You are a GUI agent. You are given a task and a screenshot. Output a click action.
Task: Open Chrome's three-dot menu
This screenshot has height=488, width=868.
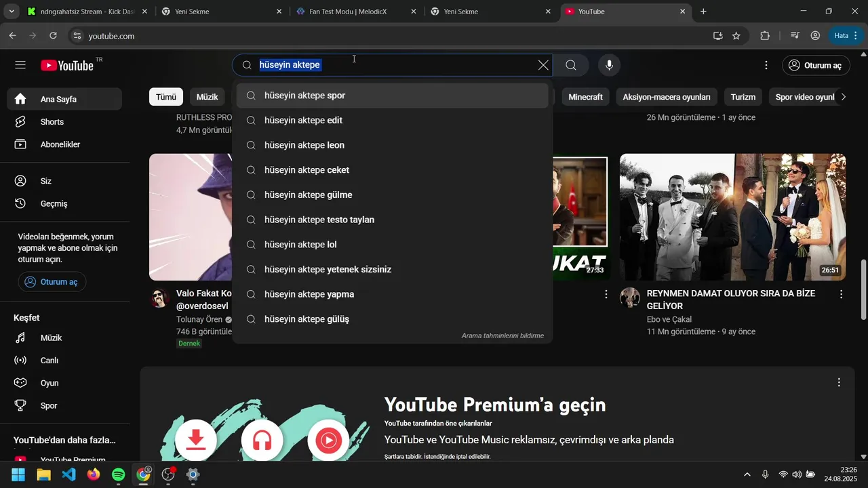(x=857, y=36)
